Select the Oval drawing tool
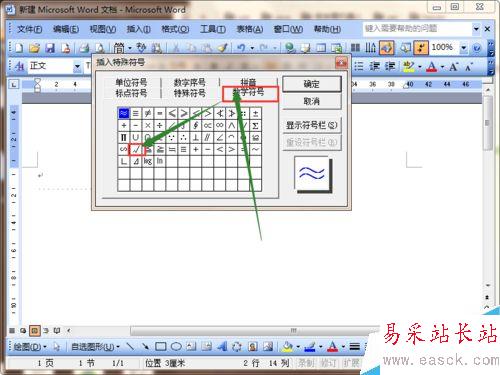Screen dimensions: 500x375 [x=176, y=347]
